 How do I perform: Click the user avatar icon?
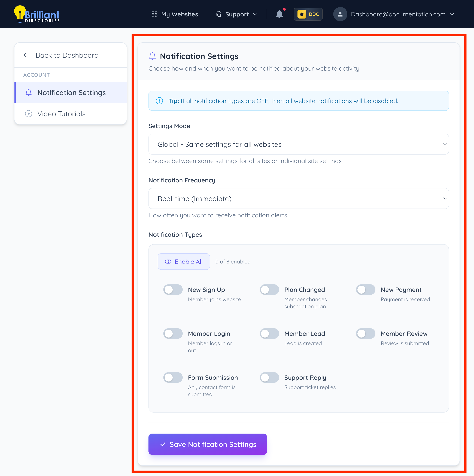coord(340,14)
